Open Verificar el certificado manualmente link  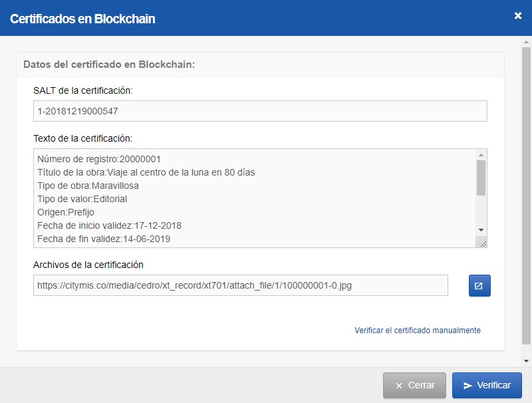[418, 331]
